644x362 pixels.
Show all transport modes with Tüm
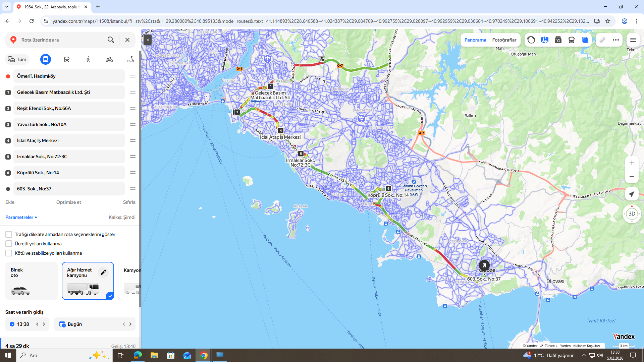pyautogui.click(x=17, y=59)
